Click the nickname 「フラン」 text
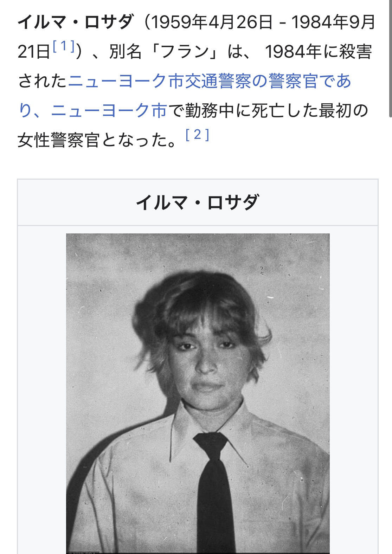 (x=186, y=52)
